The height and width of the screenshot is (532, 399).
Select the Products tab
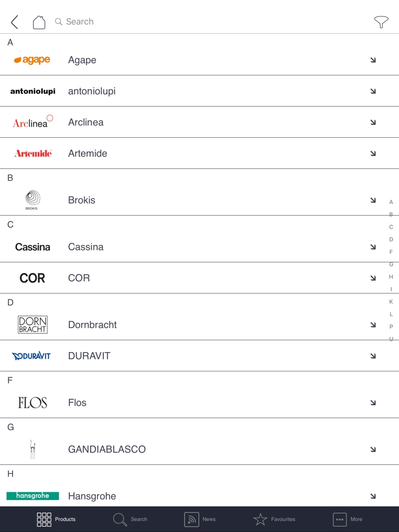(x=56, y=519)
